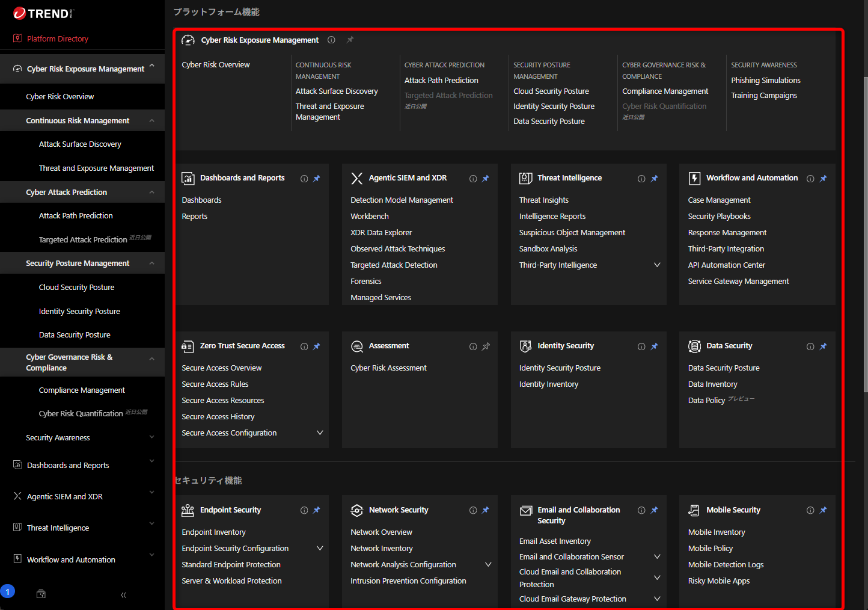Click the Endpoint Security card icon
Screen dimensions: 868x610
pyautogui.click(x=188, y=510)
